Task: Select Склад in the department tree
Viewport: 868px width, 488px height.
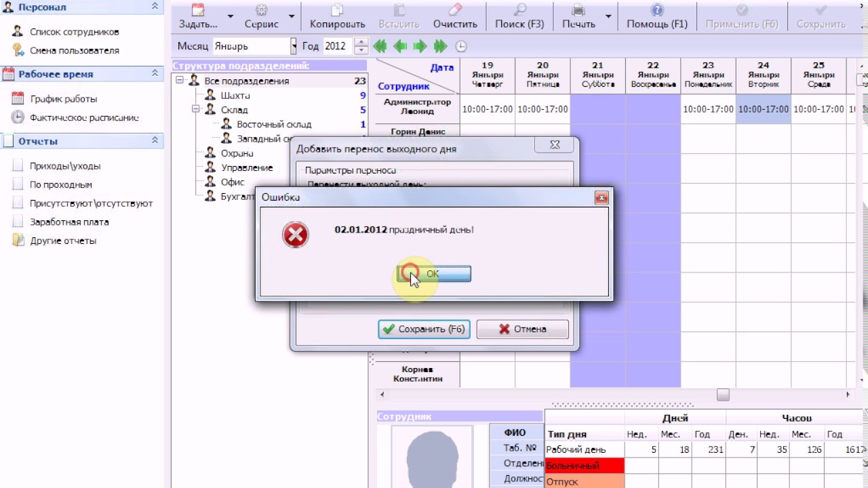Action: [235, 110]
